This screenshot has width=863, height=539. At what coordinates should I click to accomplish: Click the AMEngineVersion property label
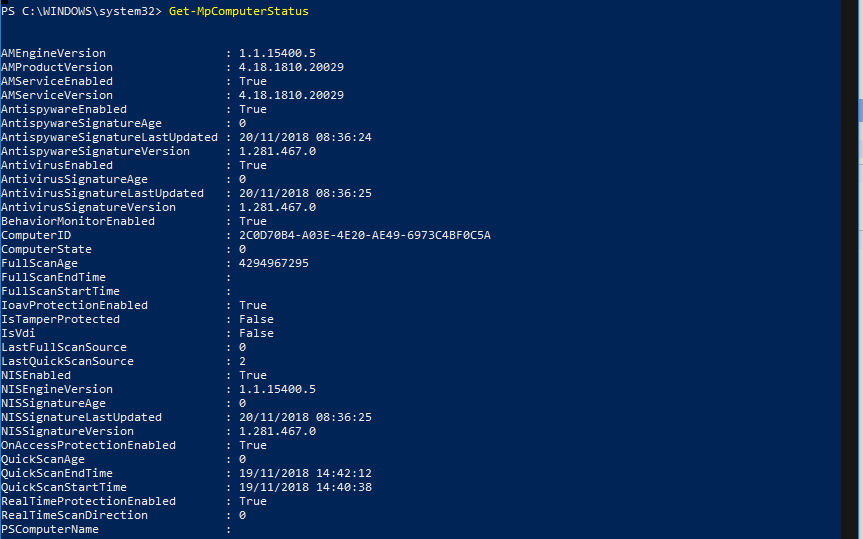click(53, 53)
